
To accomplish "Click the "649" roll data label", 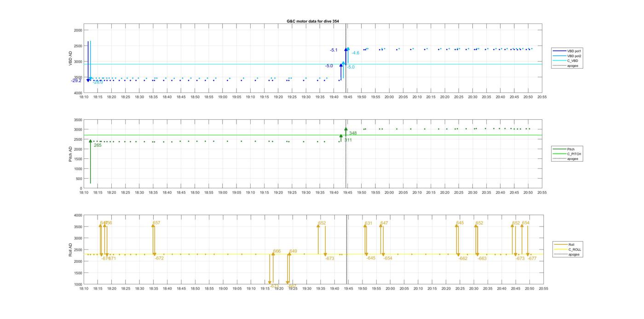I will 293,251.
